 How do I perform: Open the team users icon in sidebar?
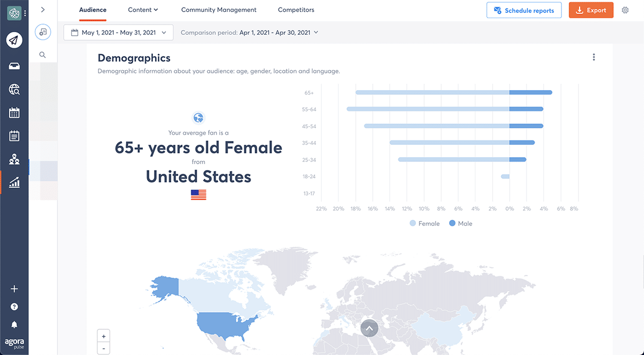[14, 159]
